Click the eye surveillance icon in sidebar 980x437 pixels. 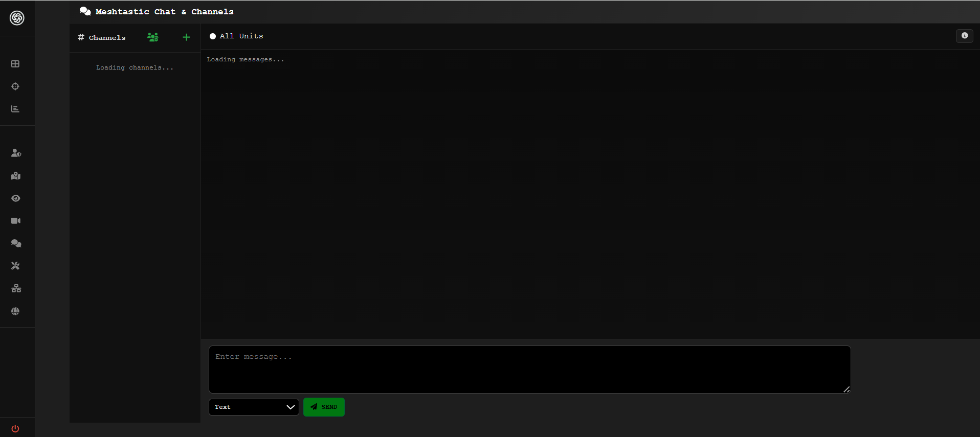(x=16, y=198)
